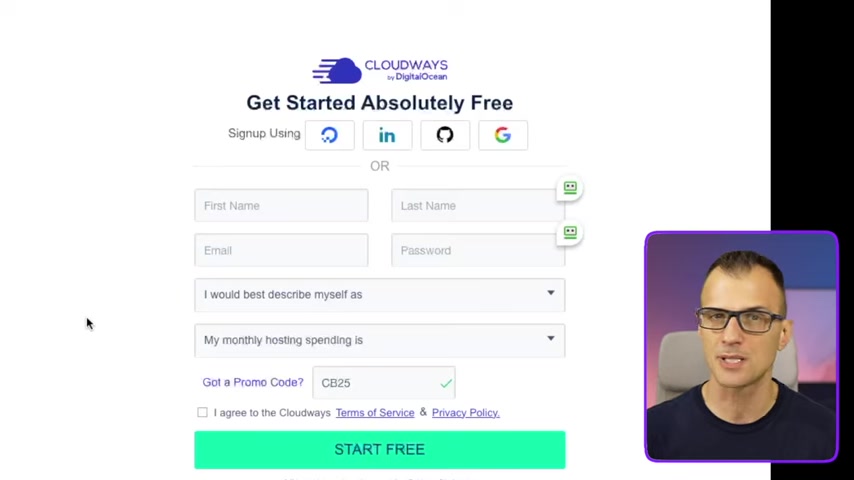Sign up using the DigitalOcean icon
The height and width of the screenshot is (480, 854).
point(330,135)
